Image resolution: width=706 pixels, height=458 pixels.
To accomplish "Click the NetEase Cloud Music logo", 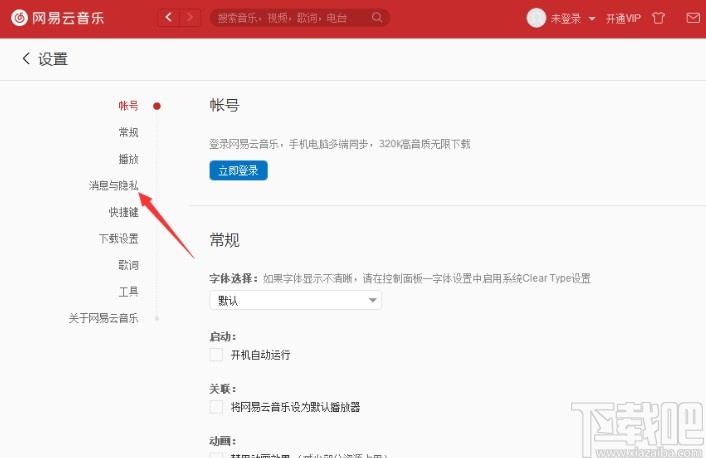I will [58, 18].
